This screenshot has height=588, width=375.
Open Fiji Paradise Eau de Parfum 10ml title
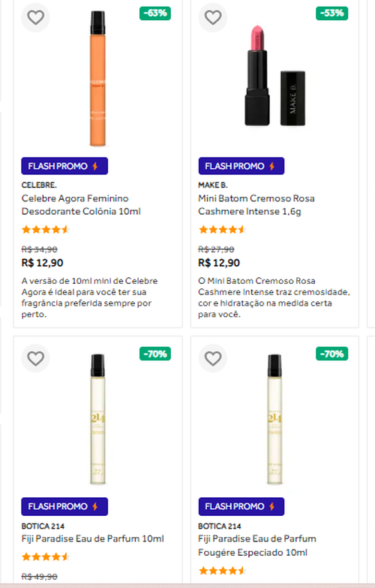coord(92,539)
